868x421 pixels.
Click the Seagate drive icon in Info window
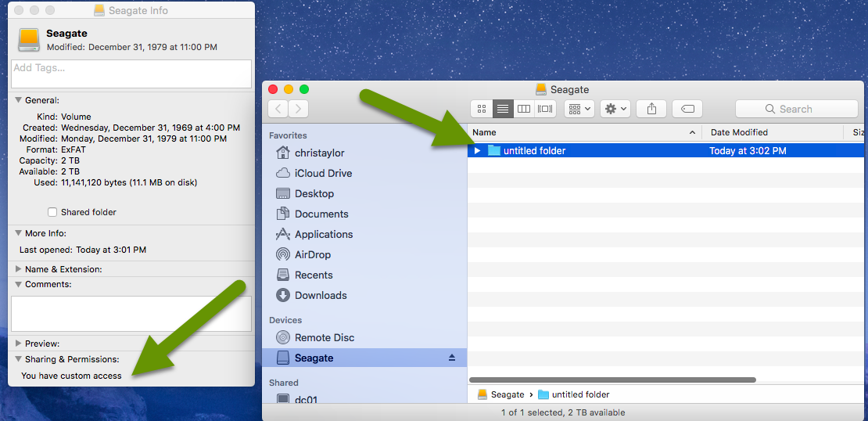click(30, 40)
